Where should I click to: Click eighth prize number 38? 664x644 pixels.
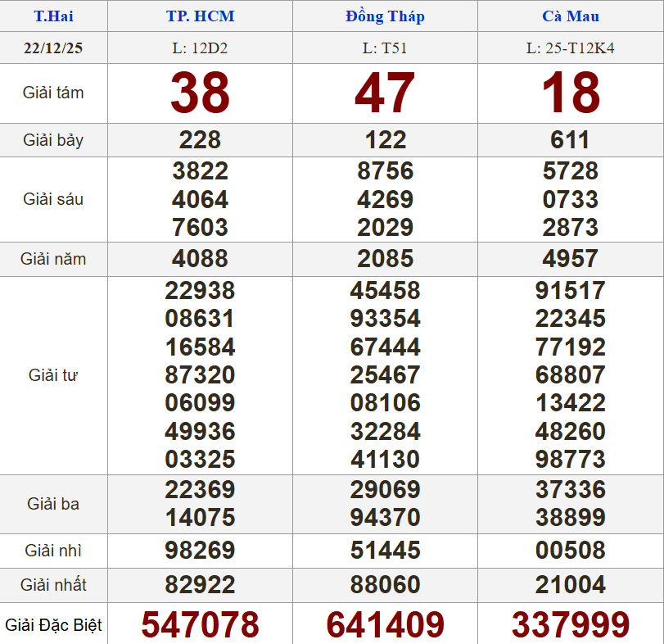(x=200, y=93)
